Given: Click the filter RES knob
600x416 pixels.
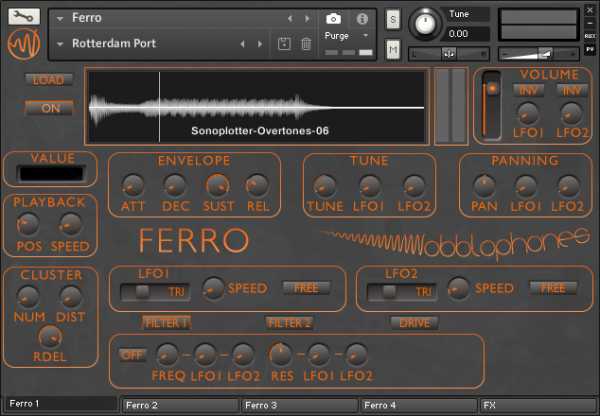Looking at the screenshot, I should coord(280,354).
